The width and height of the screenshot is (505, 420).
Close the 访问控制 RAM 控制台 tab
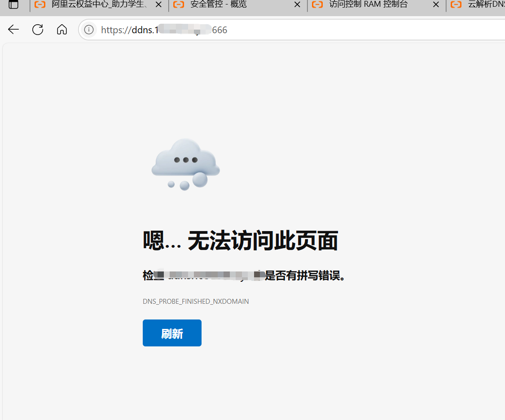[x=436, y=4]
